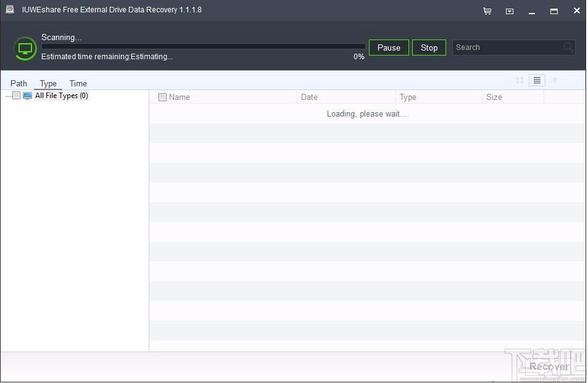Select the All File Types (0) tree node
The height and width of the screenshot is (383, 588).
coord(62,96)
